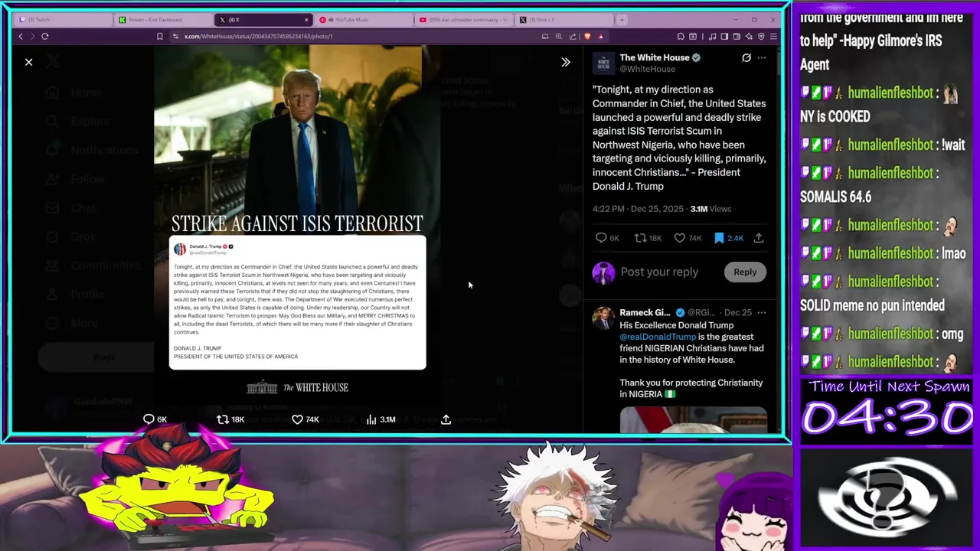The width and height of the screenshot is (980, 551).
Task: Open the extensions puzzle icon in the toolbar
Action: coord(681,36)
